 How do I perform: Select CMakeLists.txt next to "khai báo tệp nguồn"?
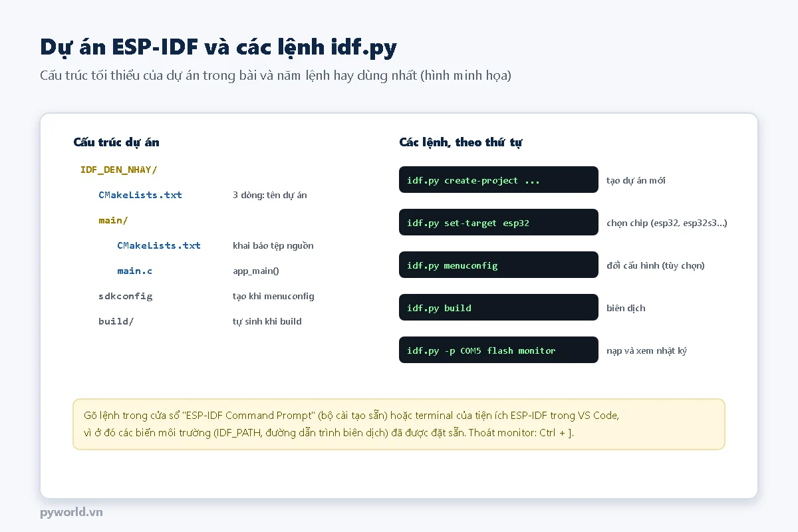coord(159,245)
